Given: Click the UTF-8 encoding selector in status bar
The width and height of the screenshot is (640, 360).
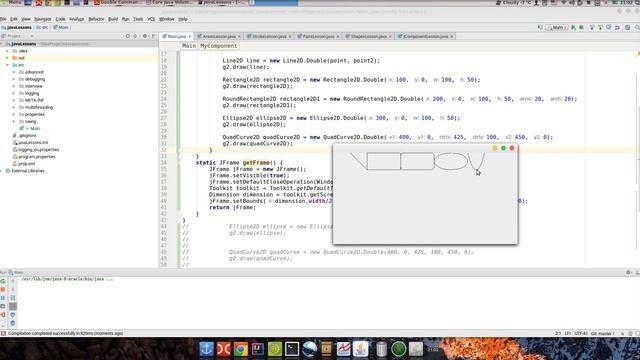Looking at the screenshot, I should click(x=580, y=333).
